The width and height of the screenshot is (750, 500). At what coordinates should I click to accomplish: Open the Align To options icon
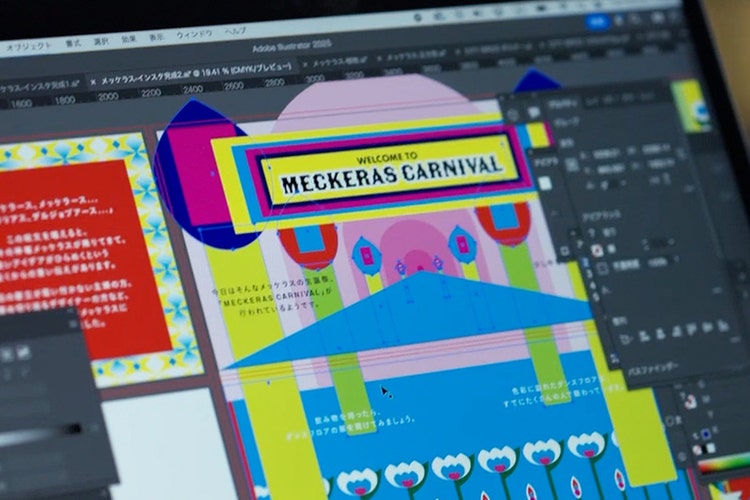tap(626, 339)
